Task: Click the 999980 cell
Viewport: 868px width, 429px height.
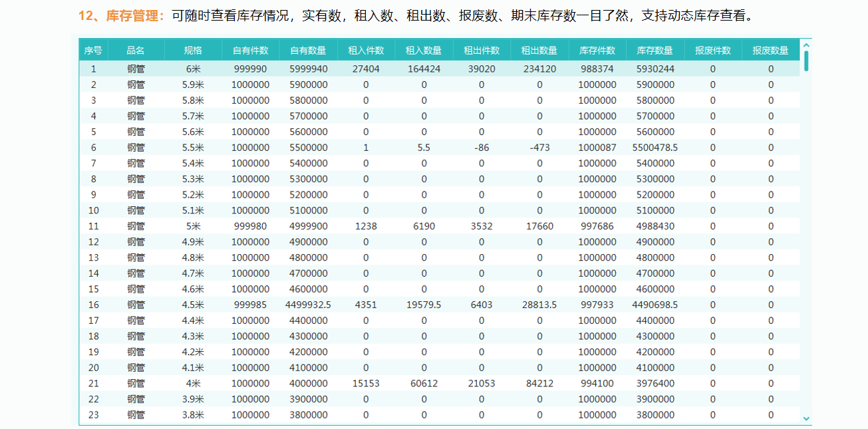Action: point(251,226)
